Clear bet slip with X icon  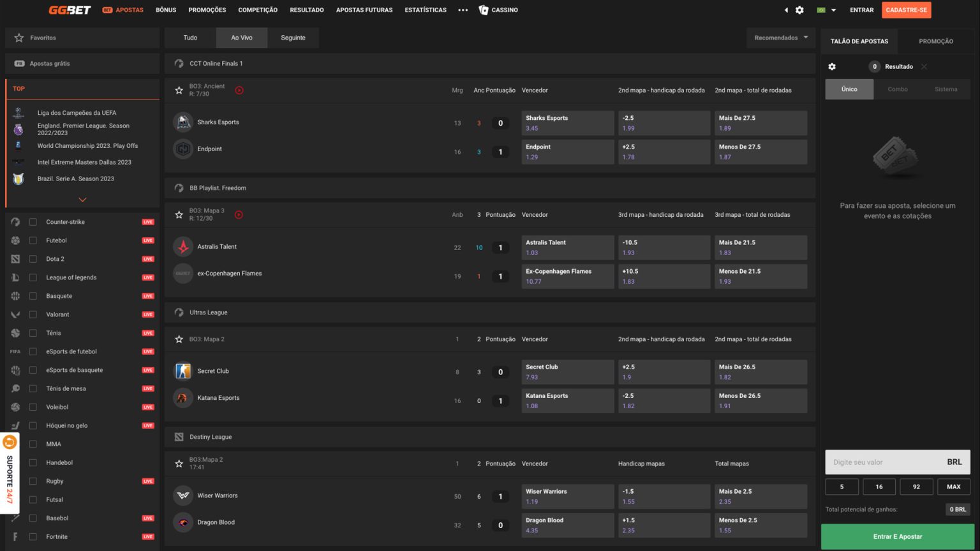tap(924, 66)
